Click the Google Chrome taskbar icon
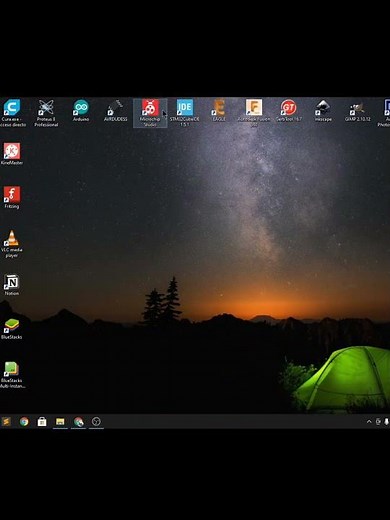The image size is (390, 520). click(24, 422)
